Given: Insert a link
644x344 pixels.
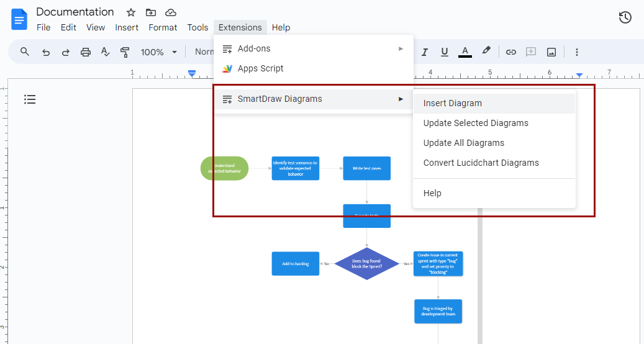Looking at the screenshot, I should [x=511, y=52].
